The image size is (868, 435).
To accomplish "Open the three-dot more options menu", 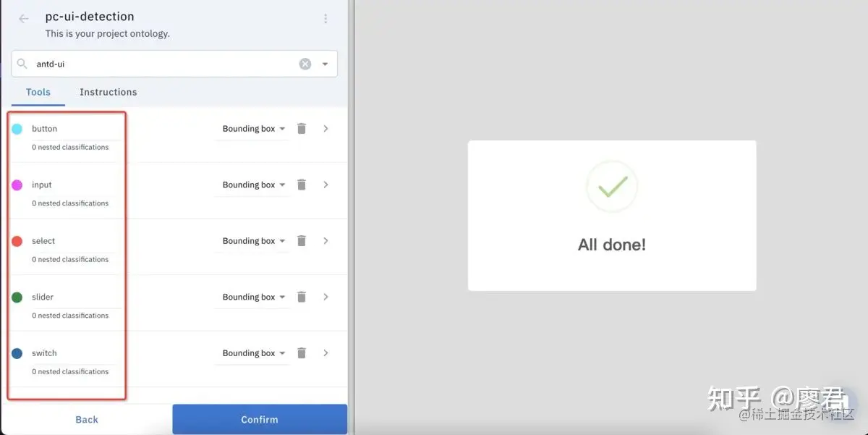I will (x=325, y=19).
